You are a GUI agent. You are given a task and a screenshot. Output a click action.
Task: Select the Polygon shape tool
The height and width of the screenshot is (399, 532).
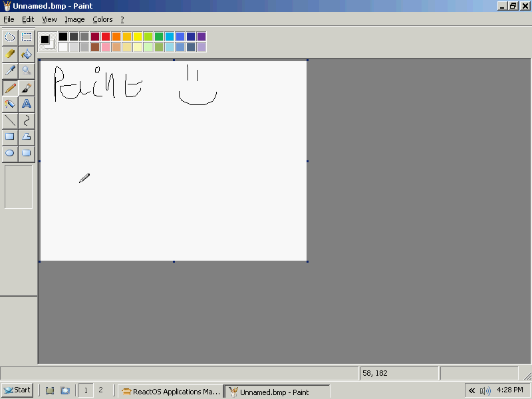coord(27,137)
